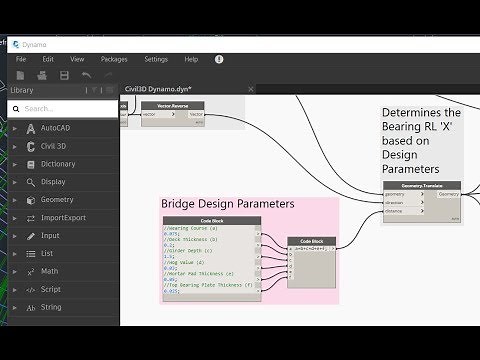Expand the Input library category
Image resolution: width=480 pixels, height=360 pixels.
pos(14,236)
